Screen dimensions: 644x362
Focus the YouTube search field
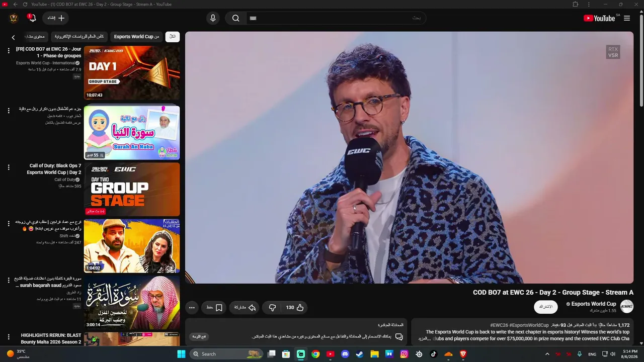click(x=337, y=18)
